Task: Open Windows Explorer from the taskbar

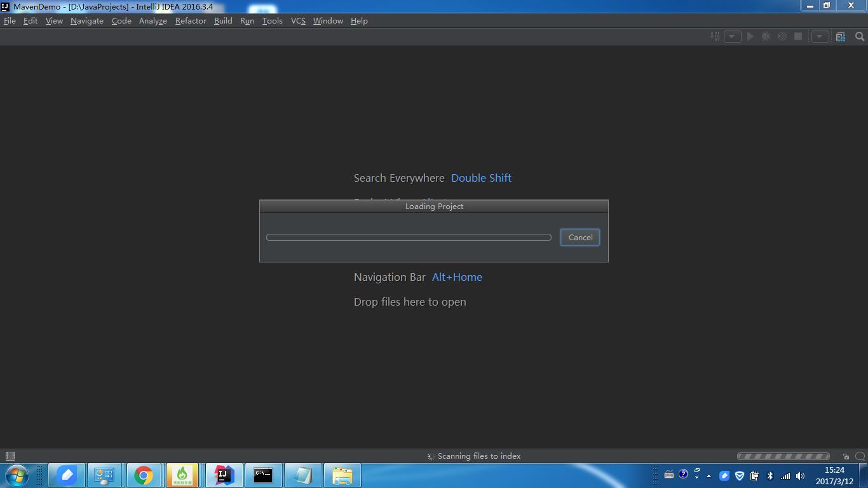Action: pyautogui.click(x=342, y=475)
